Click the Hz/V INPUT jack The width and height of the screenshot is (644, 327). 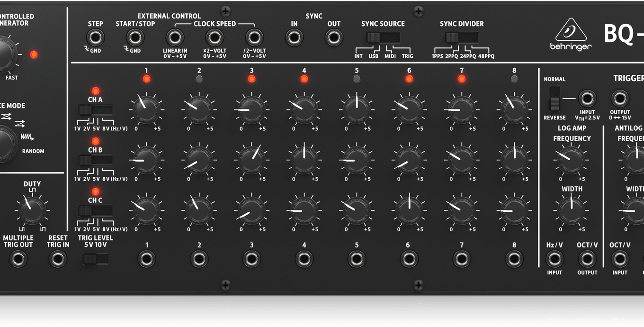(555, 259)
